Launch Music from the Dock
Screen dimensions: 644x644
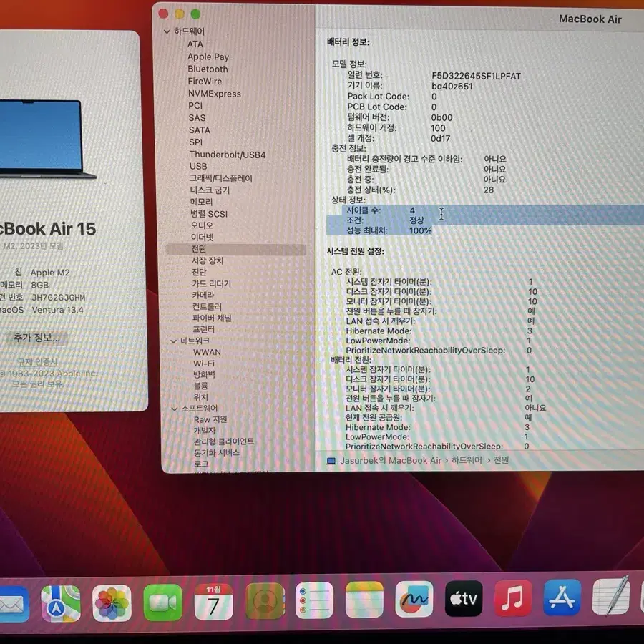513,598
